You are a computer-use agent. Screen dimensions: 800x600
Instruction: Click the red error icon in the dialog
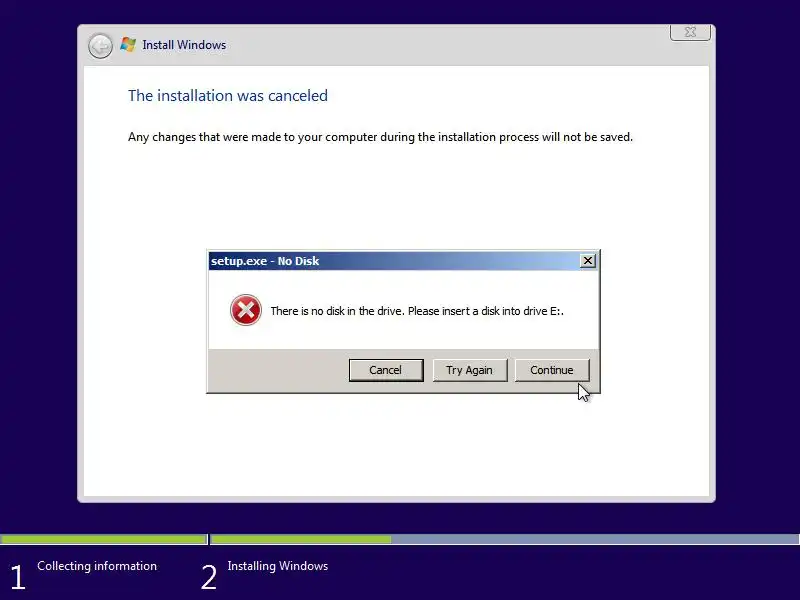245,310
